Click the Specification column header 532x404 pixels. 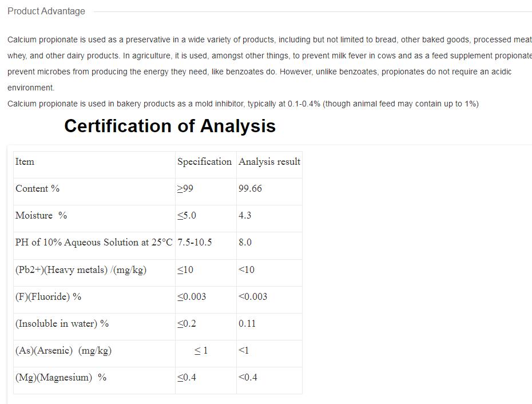click(x=204, y=162)
